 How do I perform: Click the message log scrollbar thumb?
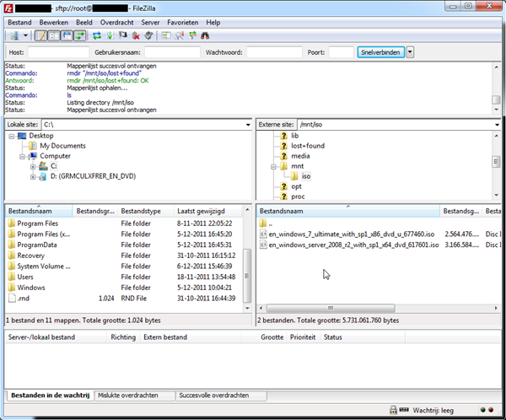pyautogui.click(x=496, y=100)
